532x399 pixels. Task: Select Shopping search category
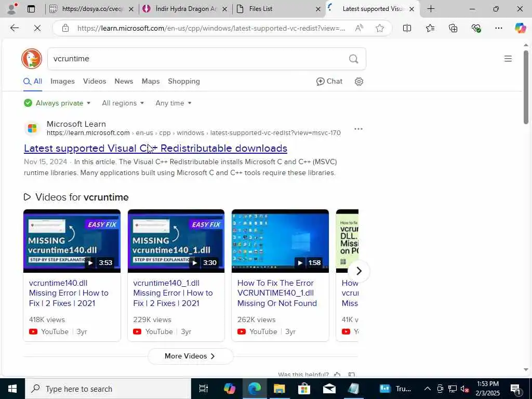[184, 82]
